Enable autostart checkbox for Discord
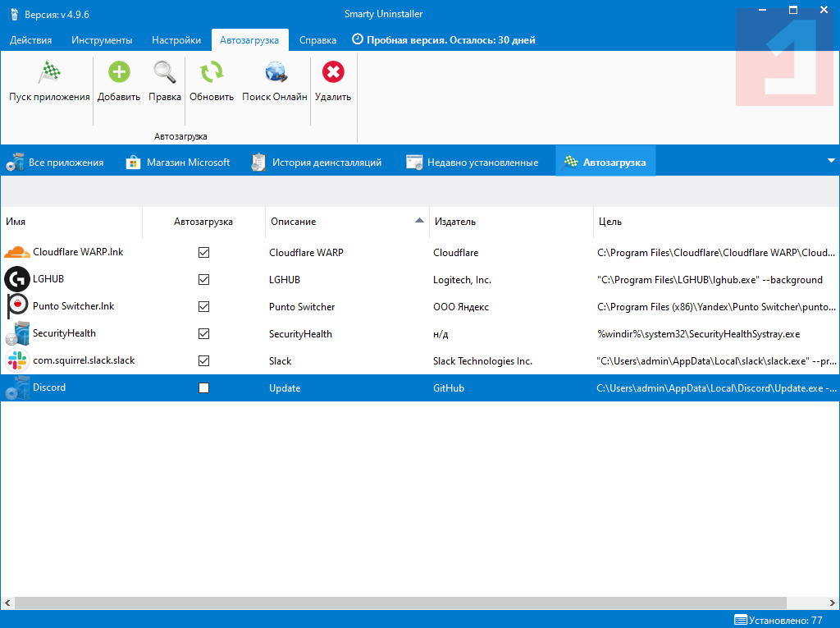The height and width of the screenshot is (628, 840). tap(203, 387)
